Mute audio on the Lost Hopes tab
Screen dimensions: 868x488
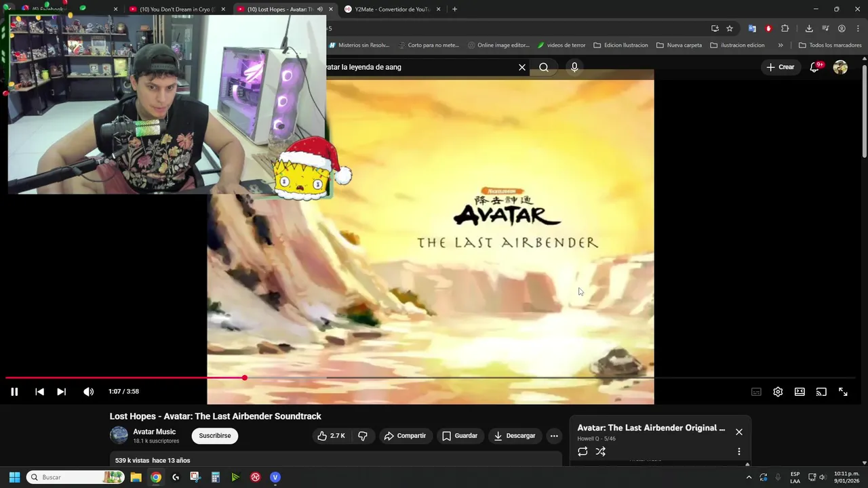click(320, 9)
